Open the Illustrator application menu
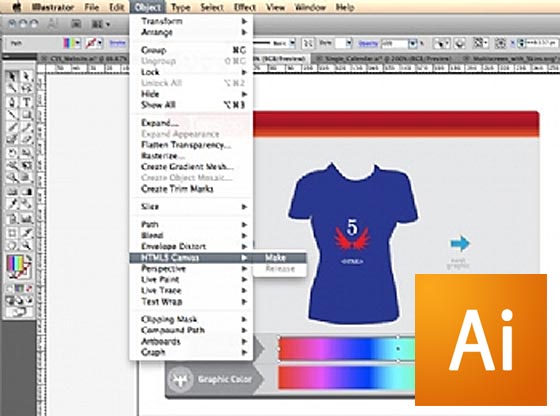 pyautogui.click(x=52, y=7)
